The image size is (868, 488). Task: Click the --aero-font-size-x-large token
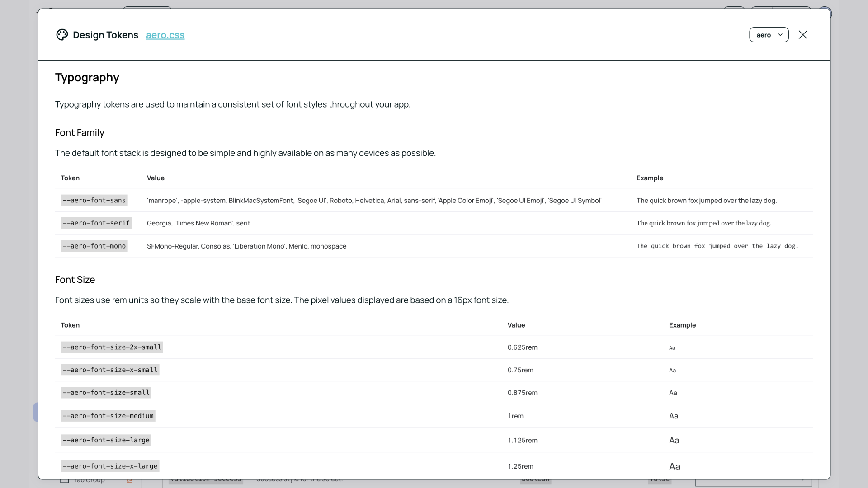pyautogui.click(x=110, y=466)
